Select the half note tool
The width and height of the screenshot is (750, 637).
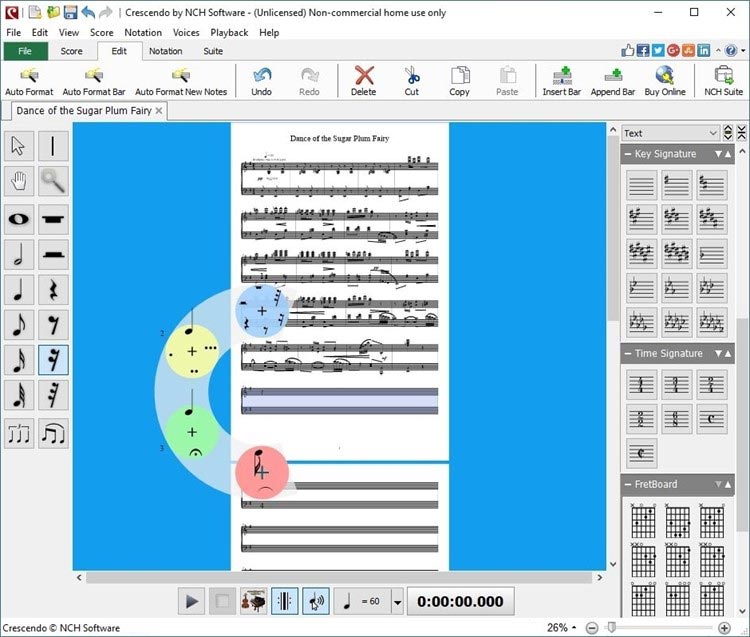point(19,254)
